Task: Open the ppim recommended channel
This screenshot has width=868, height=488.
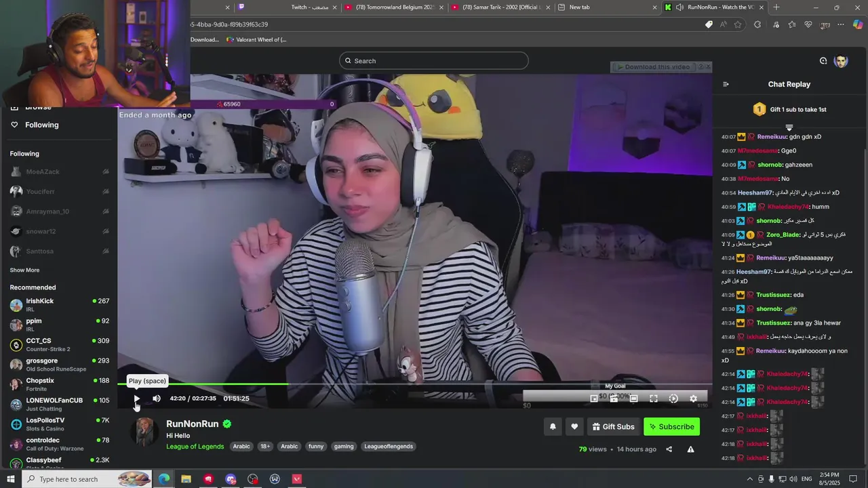Action: (x=59, y=325)
